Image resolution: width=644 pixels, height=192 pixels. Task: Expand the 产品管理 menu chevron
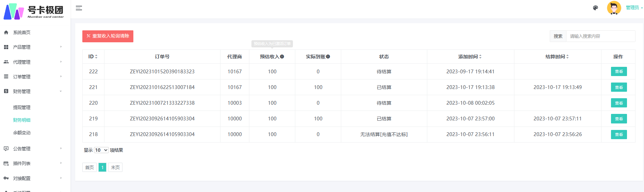pyautogui.click(x=61, y=47)
